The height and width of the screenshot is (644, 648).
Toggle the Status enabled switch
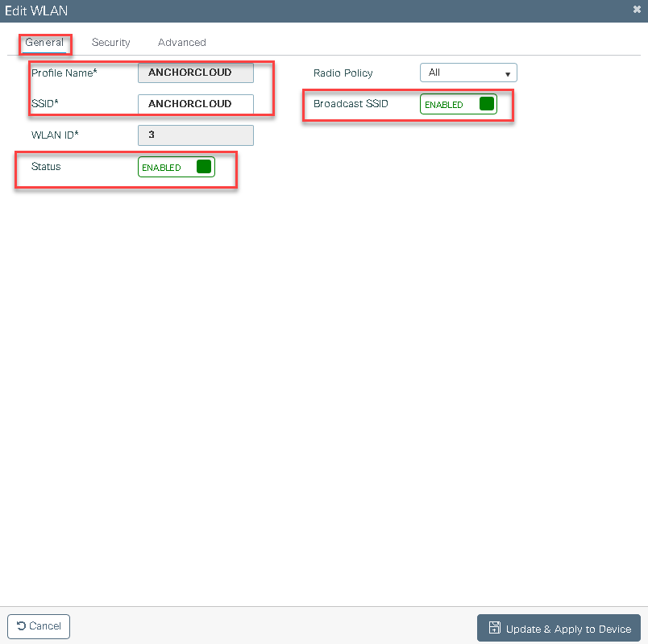(x=177, y=167)
